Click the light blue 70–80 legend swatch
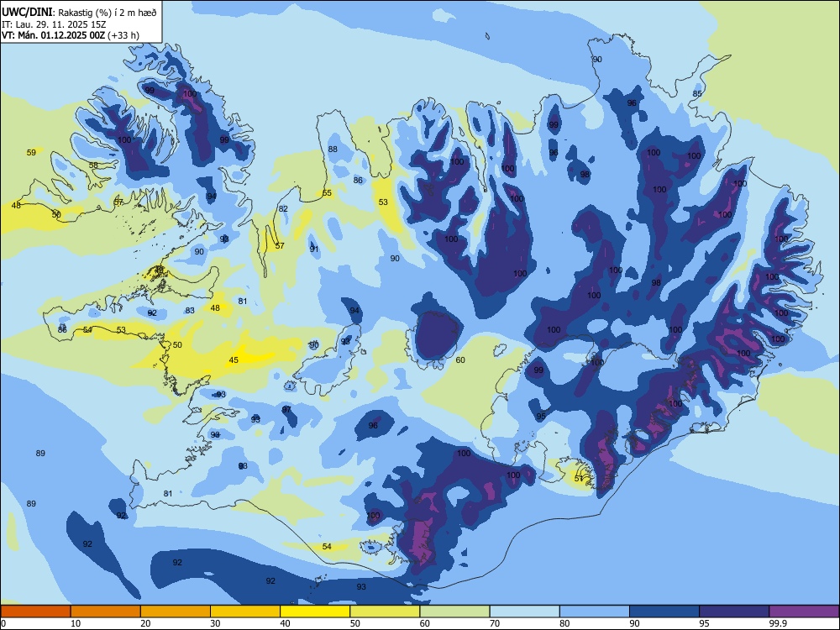The width and height of the screenshot is (840, 630). [x=524, y=611]
